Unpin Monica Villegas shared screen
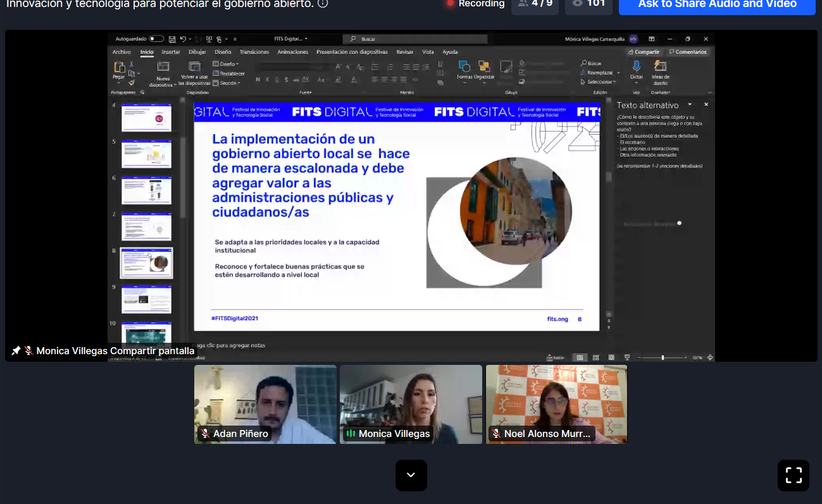 point(16,350)
